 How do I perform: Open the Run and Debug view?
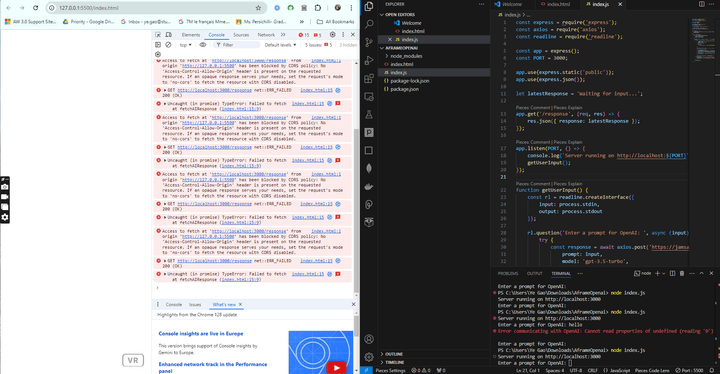[369, 60]
